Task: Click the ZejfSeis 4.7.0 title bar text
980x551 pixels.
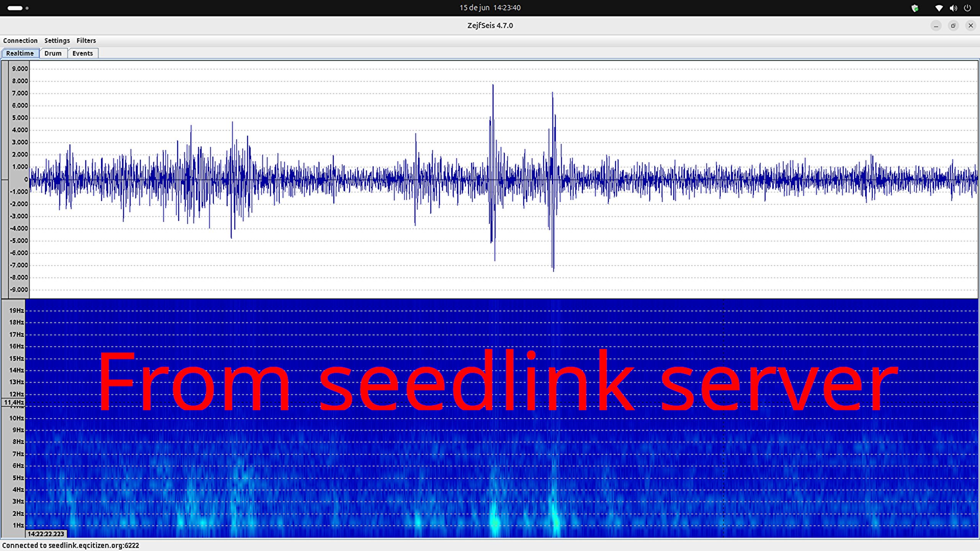Action: point(490,26)
